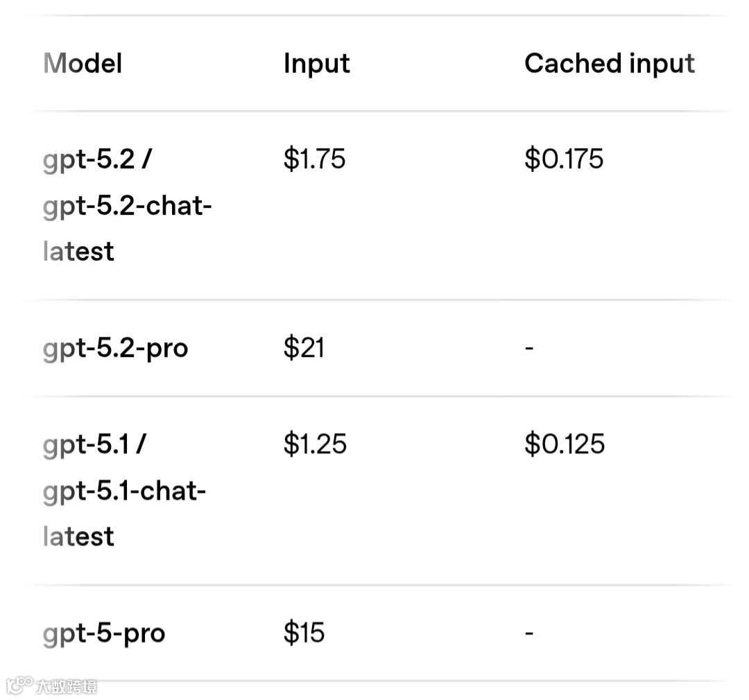
Task: Open the gpt-5.2-pro model row
Action: (x=115, y=348)
